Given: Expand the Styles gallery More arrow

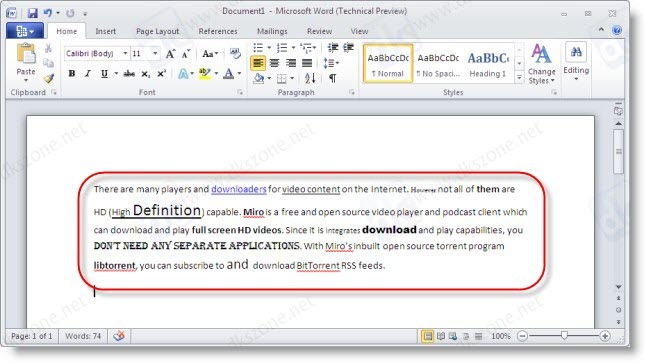Looking at the screenshot, I should coord(520,77).
